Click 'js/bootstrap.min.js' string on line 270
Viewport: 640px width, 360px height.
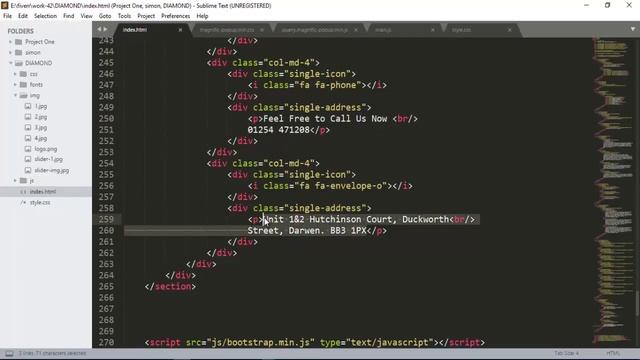260,342
